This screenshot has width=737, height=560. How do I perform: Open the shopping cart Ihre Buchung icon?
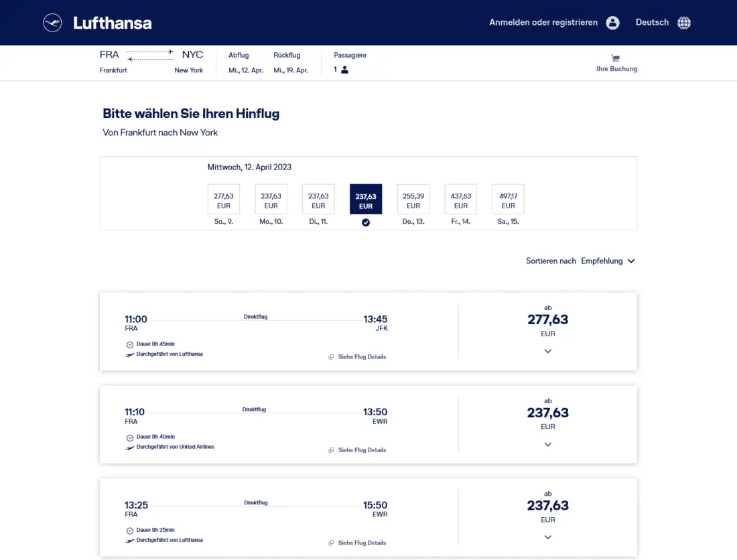616,59
